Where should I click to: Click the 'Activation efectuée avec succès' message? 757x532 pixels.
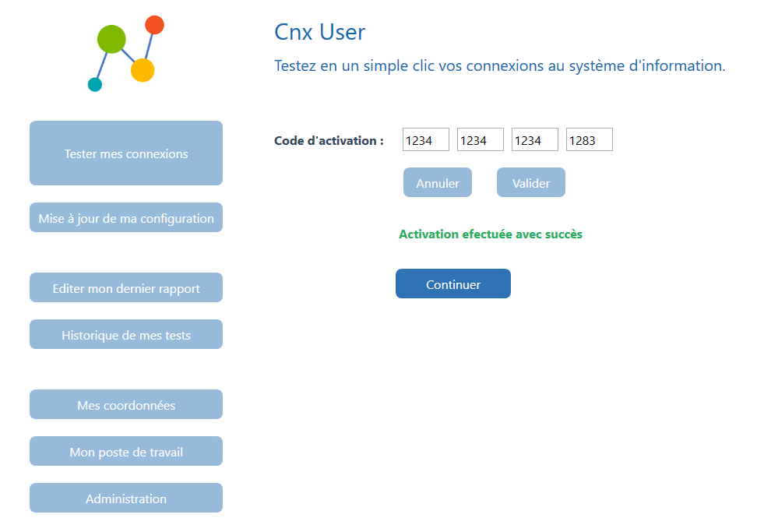click(491, 234)
